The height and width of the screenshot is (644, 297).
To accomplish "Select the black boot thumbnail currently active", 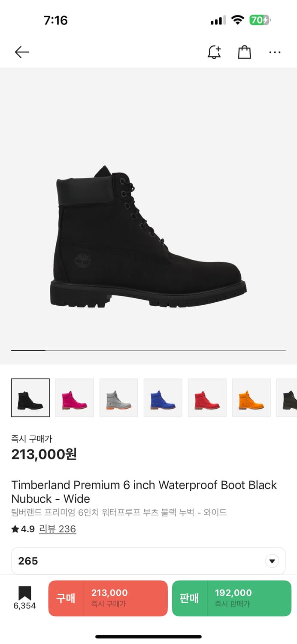I will [x=30, y=398].
